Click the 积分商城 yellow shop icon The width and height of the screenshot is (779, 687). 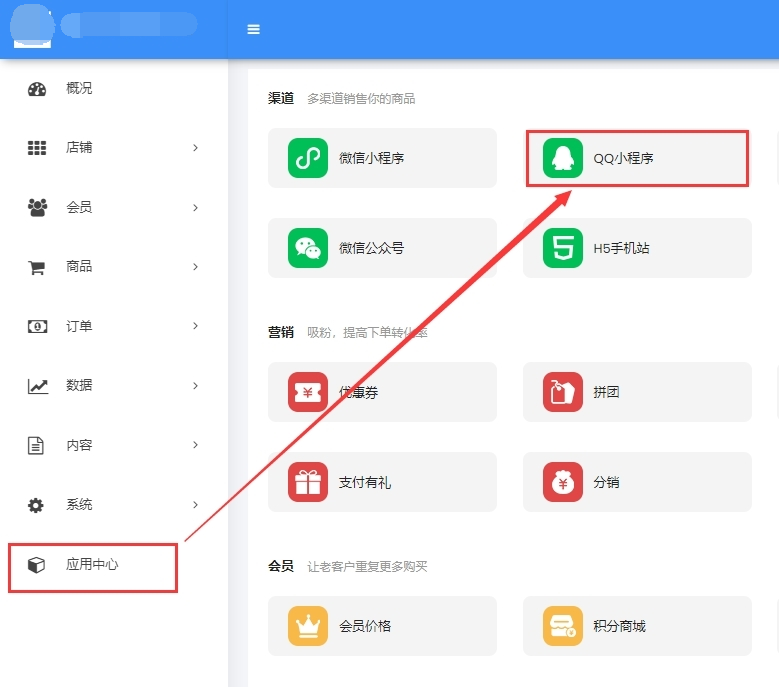[x=562, y=626]
